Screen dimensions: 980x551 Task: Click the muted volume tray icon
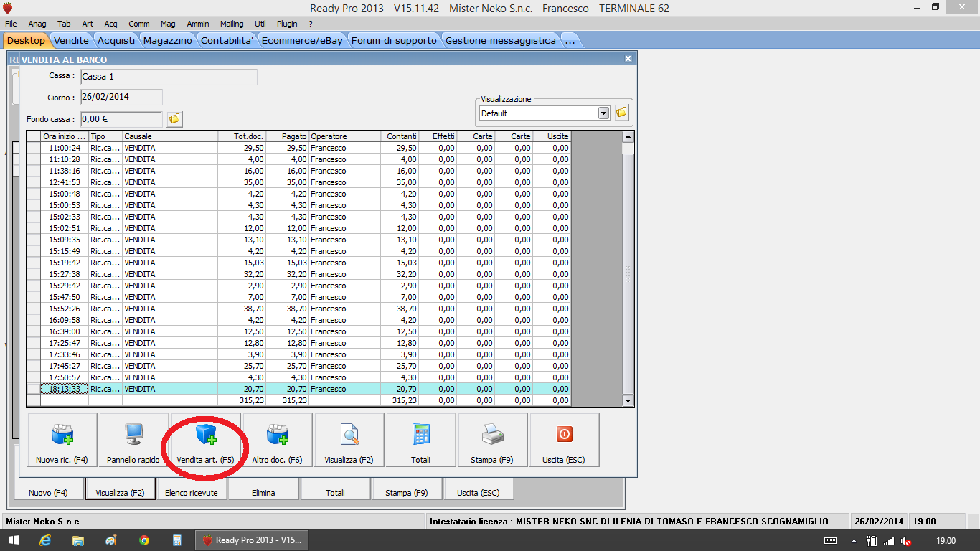906,541
